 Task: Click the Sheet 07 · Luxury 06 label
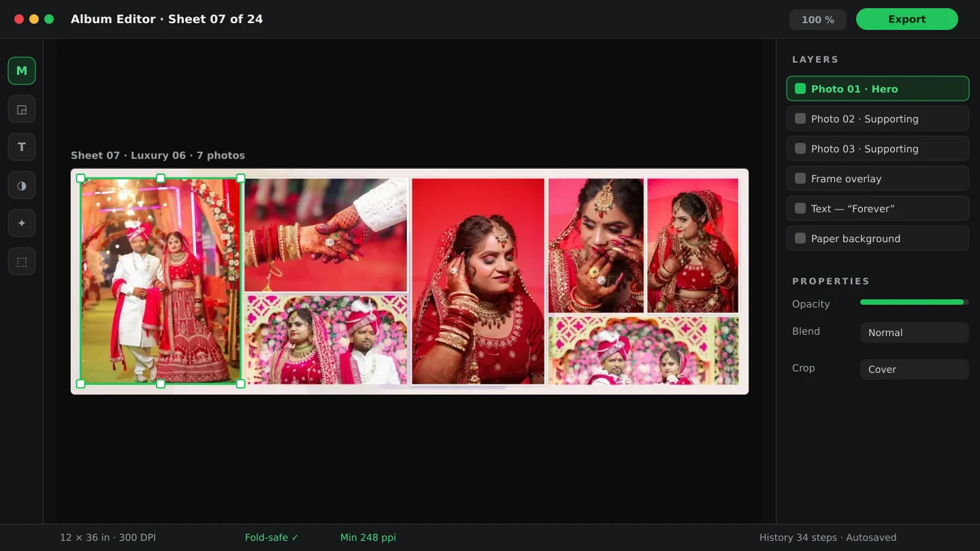(x=158, y=156)
